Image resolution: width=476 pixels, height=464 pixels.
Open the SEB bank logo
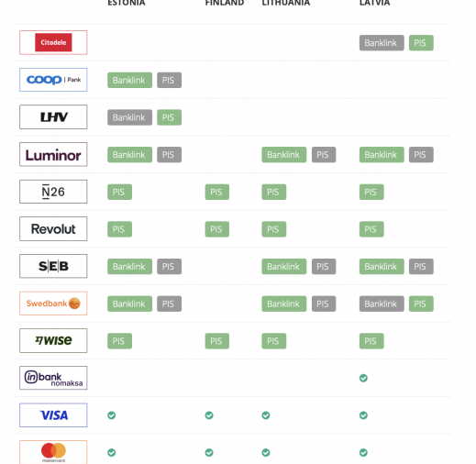[x=53, y=266]
